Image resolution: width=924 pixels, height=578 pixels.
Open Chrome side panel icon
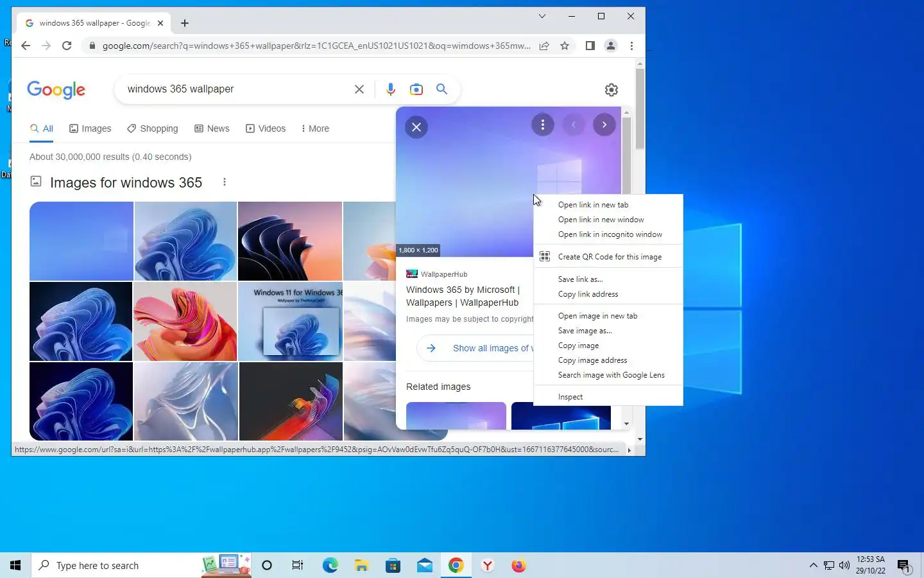tap(590, 46)
